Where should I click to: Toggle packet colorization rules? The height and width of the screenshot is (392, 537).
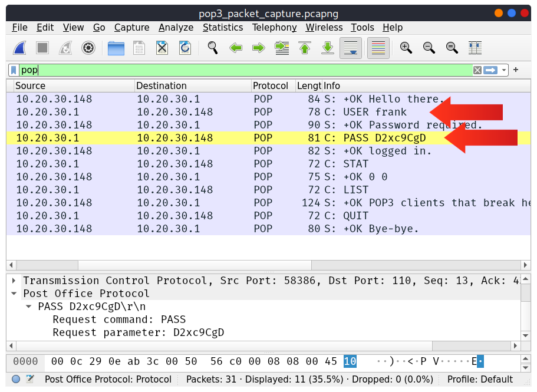378,48
